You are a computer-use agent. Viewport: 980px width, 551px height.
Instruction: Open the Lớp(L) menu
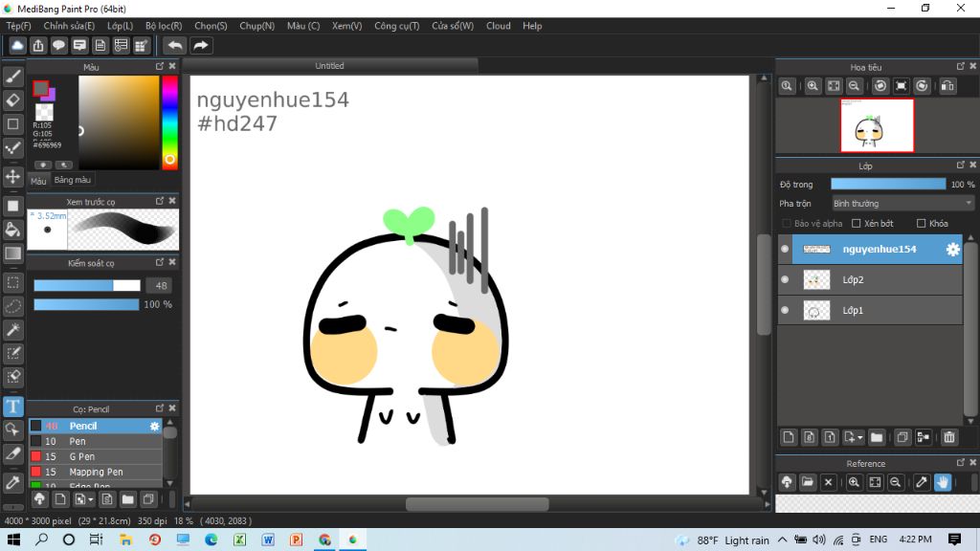(120, 26)
